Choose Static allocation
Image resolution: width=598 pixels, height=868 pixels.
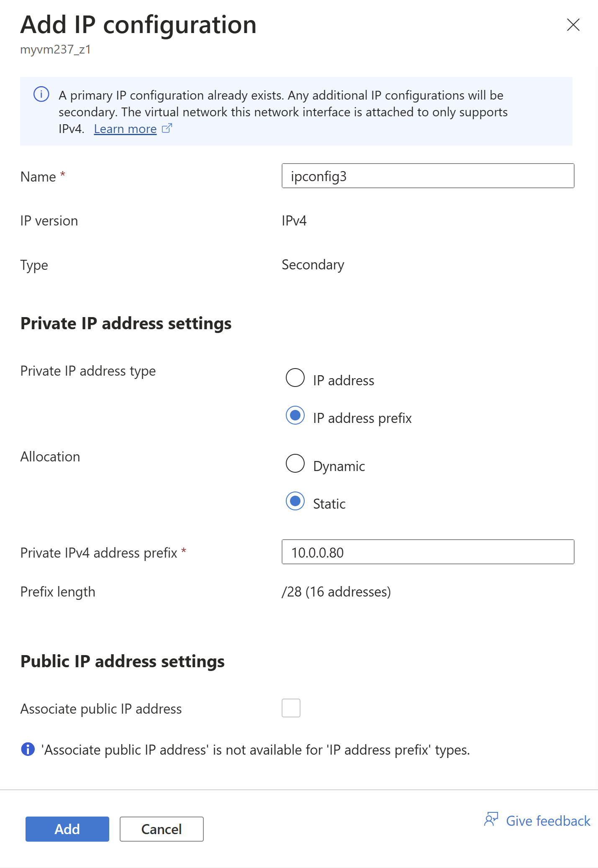pos(295,501)
